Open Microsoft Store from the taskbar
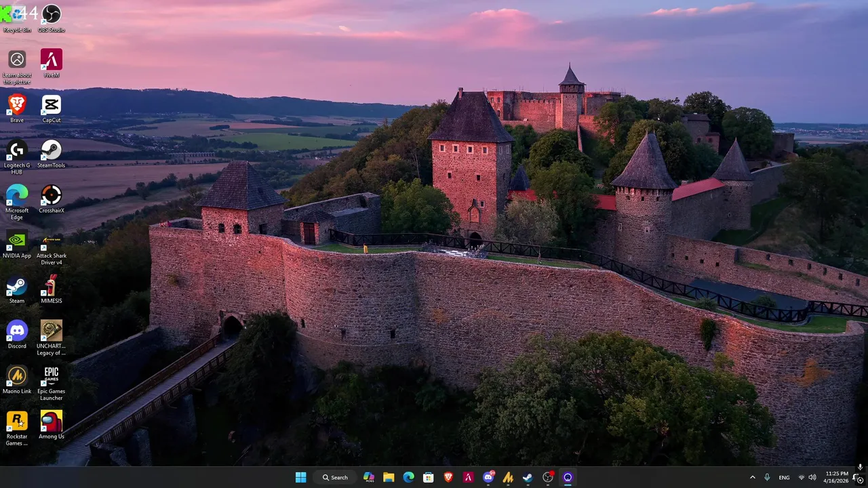868x488 pixels. point(429,477)
